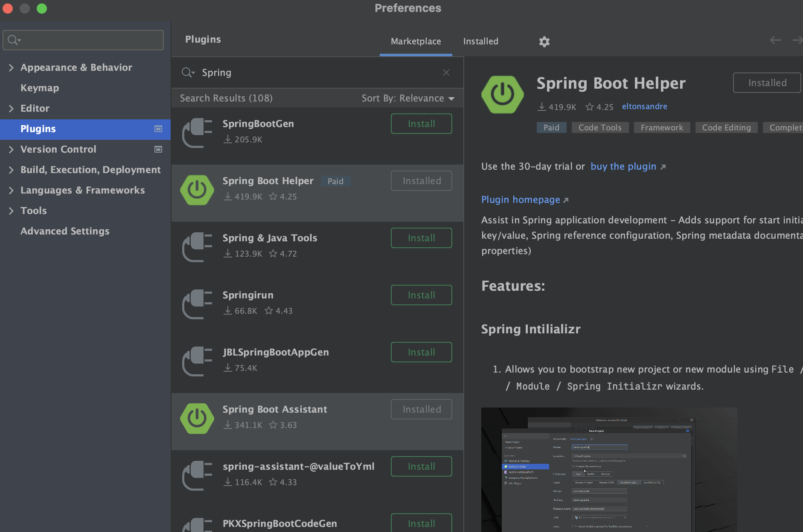The height and width of the screenshot is (532, 803).
Task: Click the large Spring Boot Helper logo
Action: pos(503,95)
